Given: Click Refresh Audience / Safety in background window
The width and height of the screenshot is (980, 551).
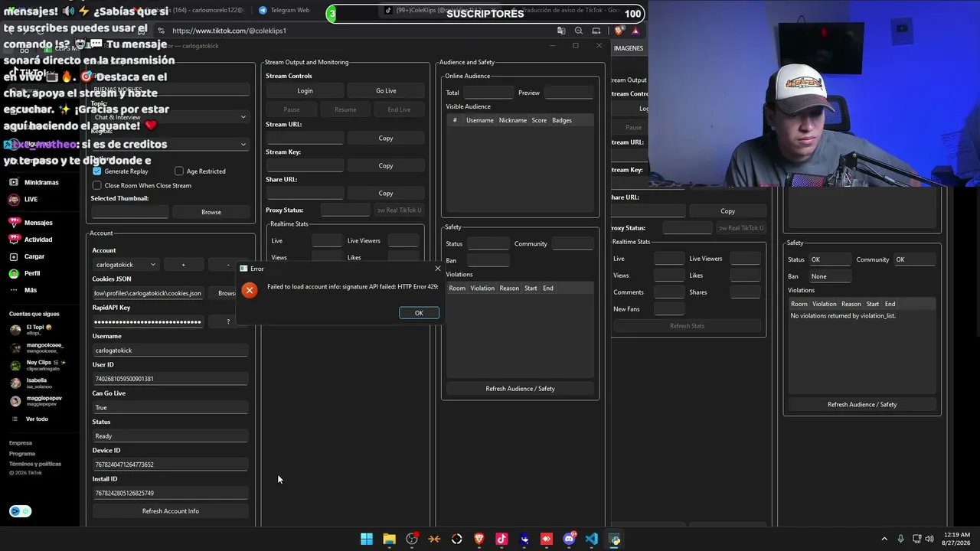Looking at the screenshot, I should coord(862,405).
